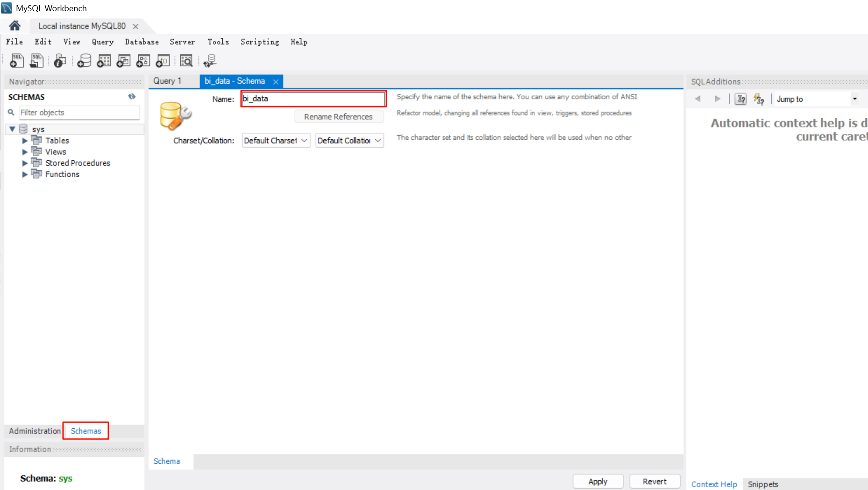Close the bi_data - Schema tab
The width and height of the screenshot is (868, 490).
pos(276,81)
